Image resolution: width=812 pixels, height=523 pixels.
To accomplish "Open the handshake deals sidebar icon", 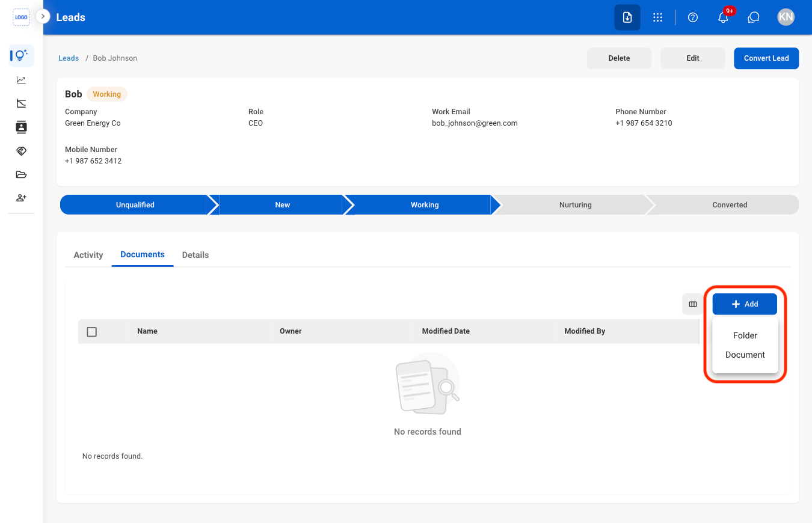I will point(22,151).
